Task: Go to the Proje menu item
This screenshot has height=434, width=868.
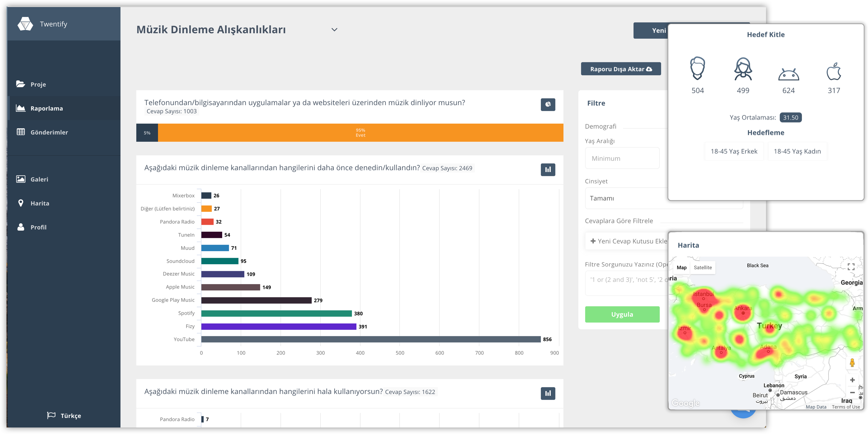Action: point(63,84)
